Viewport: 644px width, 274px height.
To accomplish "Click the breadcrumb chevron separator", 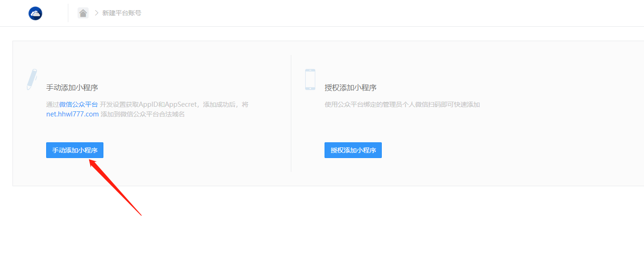I will point(97,13).
